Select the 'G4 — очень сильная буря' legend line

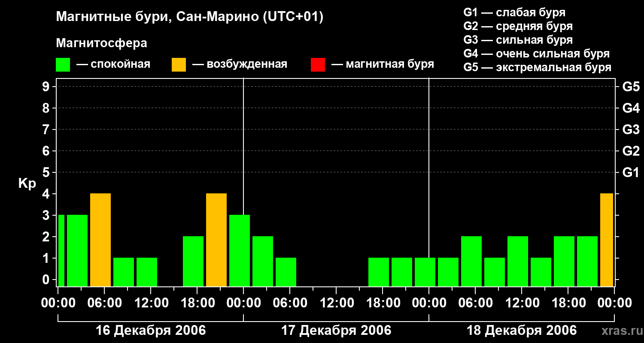537,54
